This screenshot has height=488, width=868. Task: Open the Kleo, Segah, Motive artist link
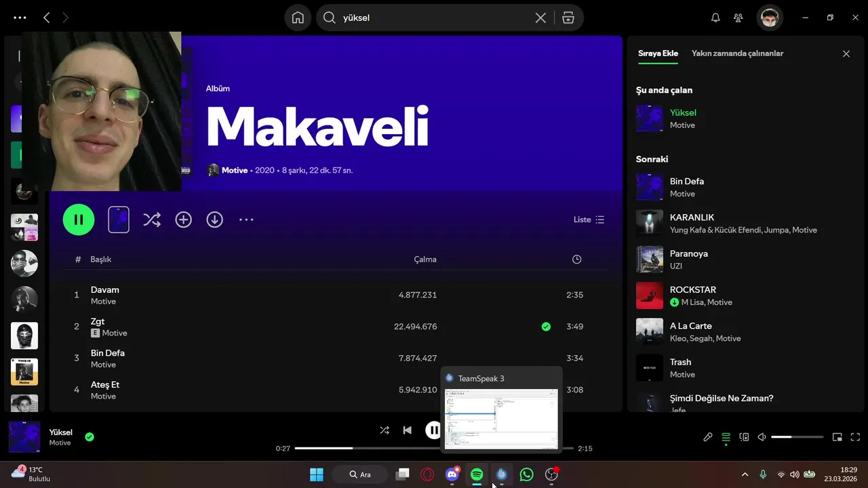pos(705,338)
